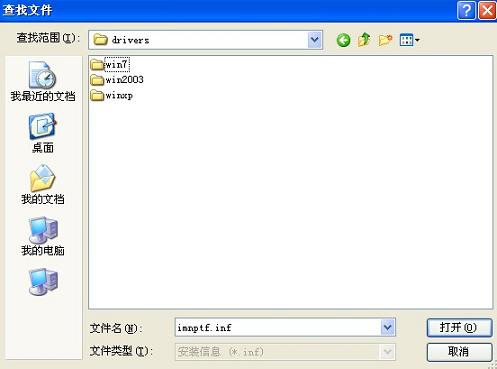Select the win2003 folder

tap(117, 80)
